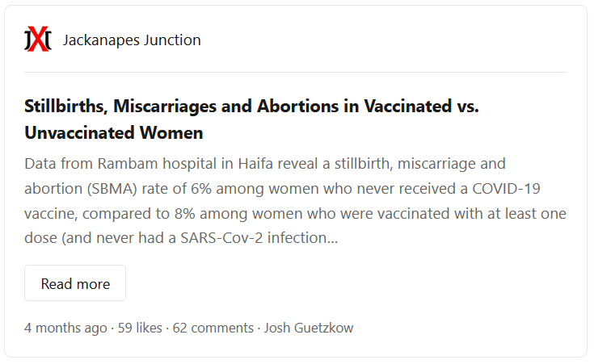Open the 62 comments link
Viewport: 594px width, 364px height.
213,328
